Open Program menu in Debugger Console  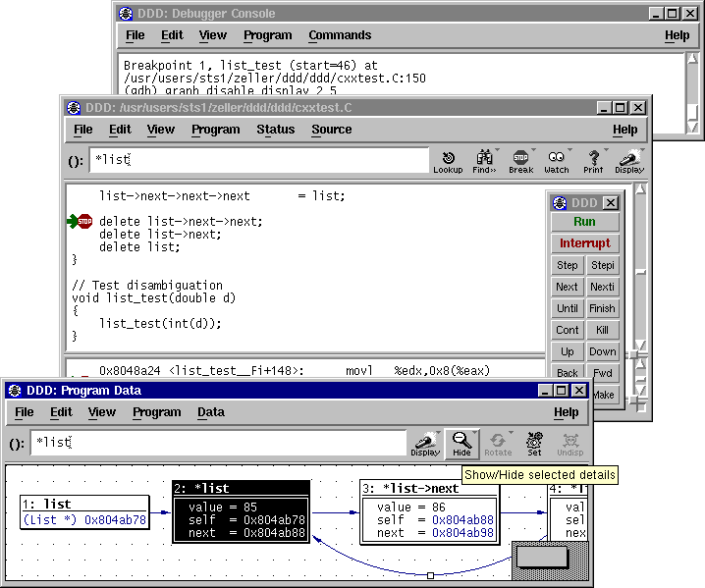267,35
